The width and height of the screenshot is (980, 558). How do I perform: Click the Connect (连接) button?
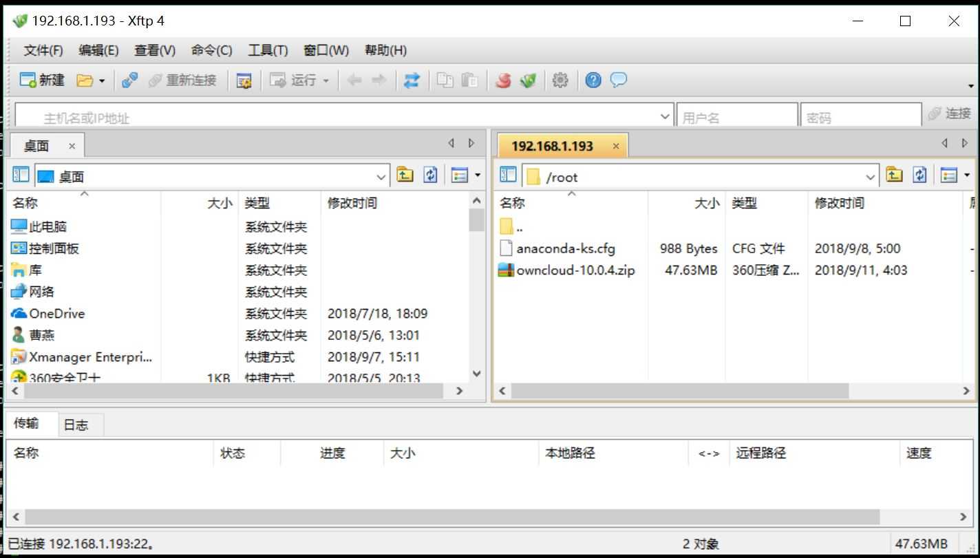(949, 114)
